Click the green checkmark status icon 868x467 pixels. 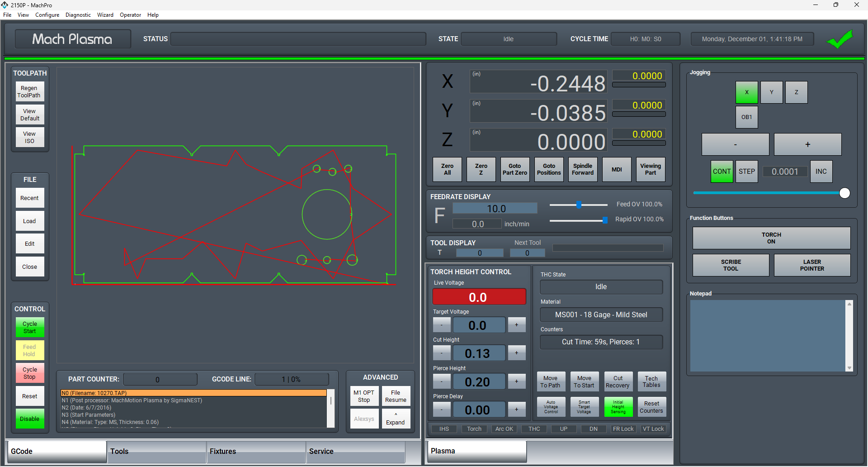coord(840,39)
